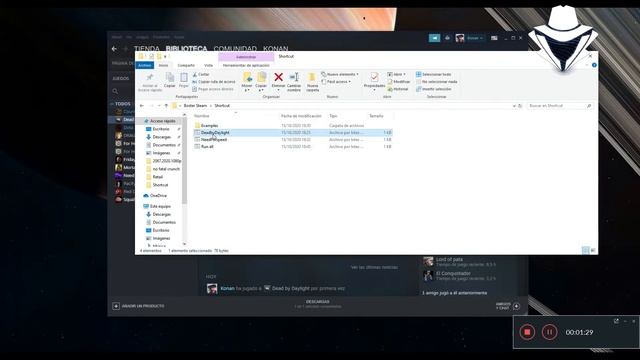Open pinned Descargas under Acceso rápido
The width and height of the screenshot is (640, 360).
(162, 137)
